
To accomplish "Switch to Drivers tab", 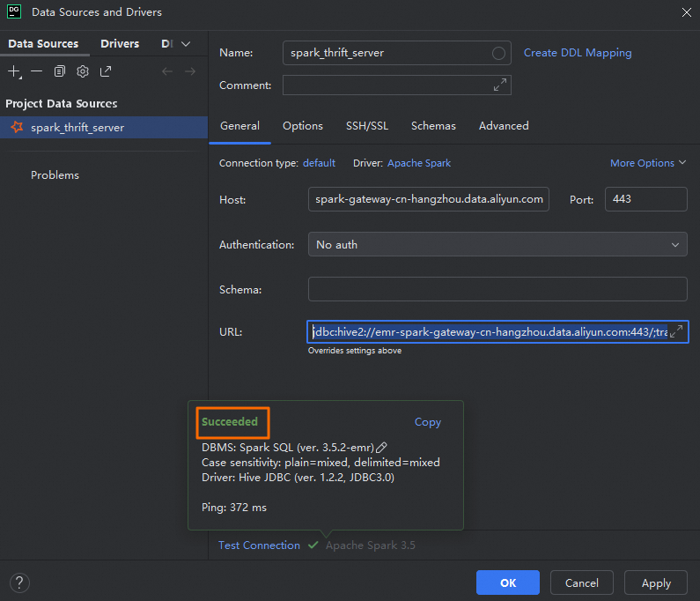I will (120, 44).
